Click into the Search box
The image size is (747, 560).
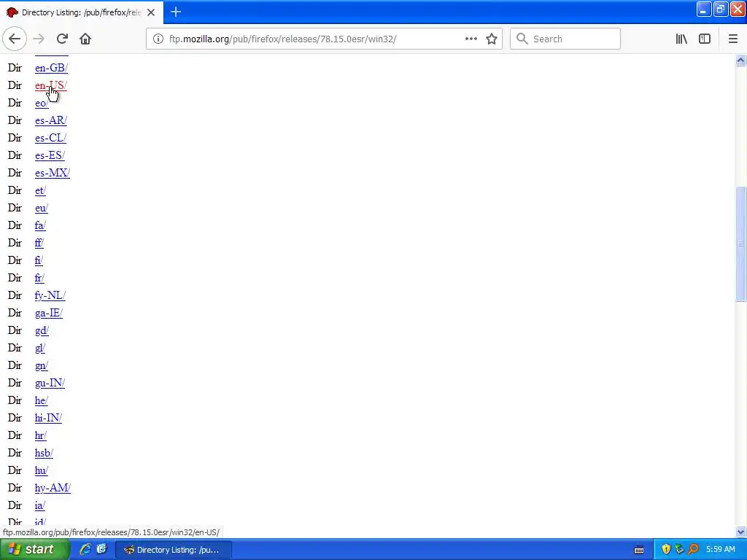point(565,39)
